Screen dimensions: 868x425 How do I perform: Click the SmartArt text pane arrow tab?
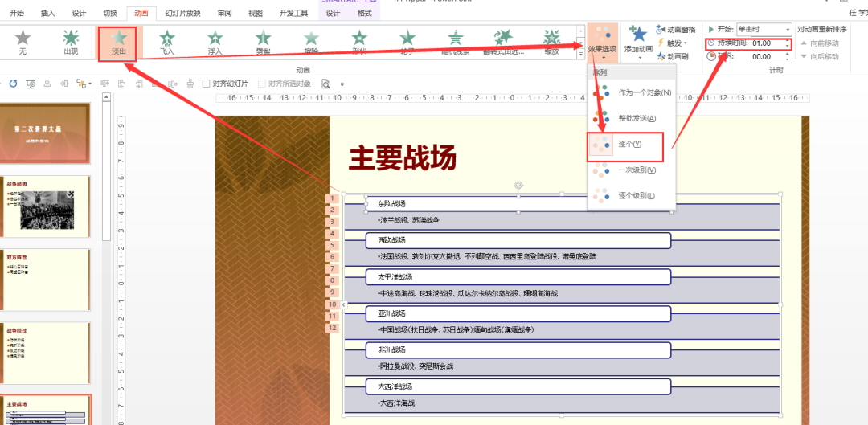point(343,304)
